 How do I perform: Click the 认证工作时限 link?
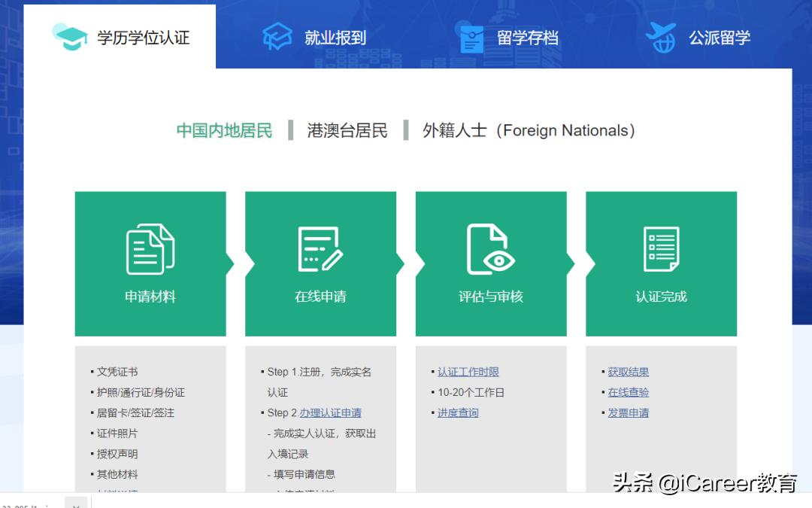tap(468, 371)
